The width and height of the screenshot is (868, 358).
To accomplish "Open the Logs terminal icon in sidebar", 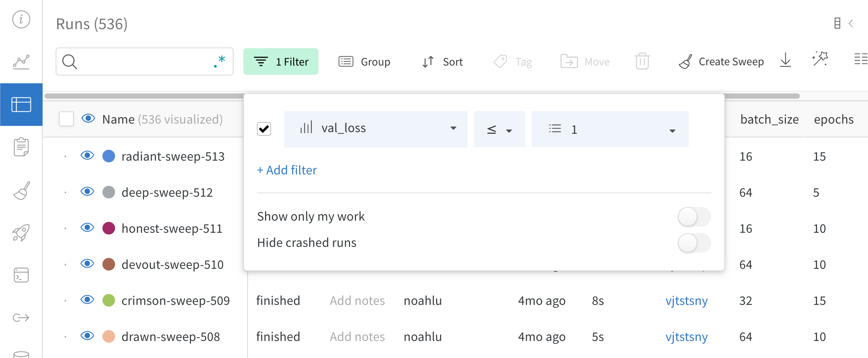I will tap(21, 275).
